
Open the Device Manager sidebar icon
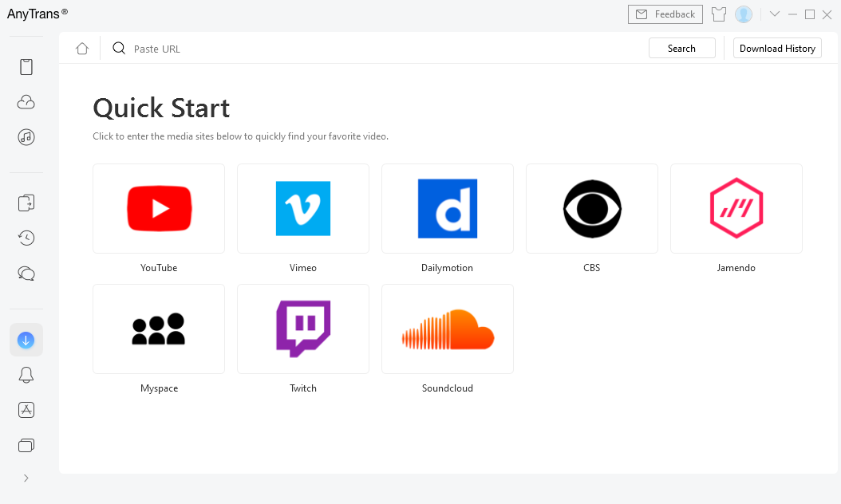26,67
